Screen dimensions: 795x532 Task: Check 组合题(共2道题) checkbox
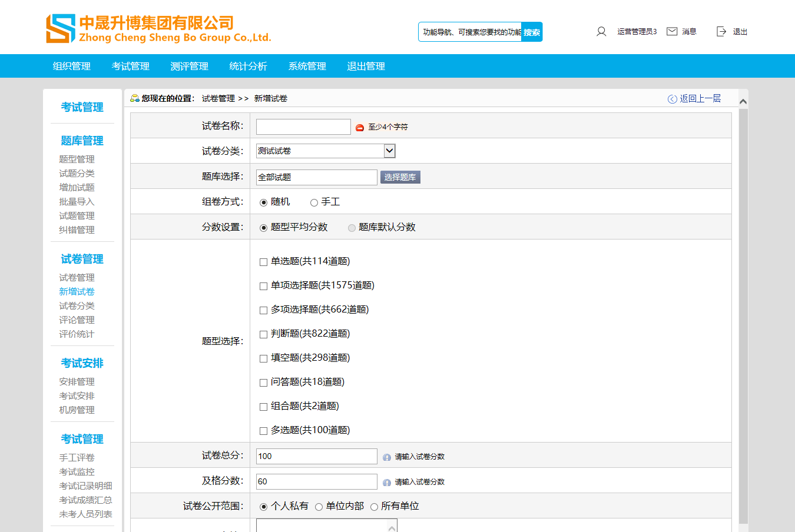click(x=263, y=407)
